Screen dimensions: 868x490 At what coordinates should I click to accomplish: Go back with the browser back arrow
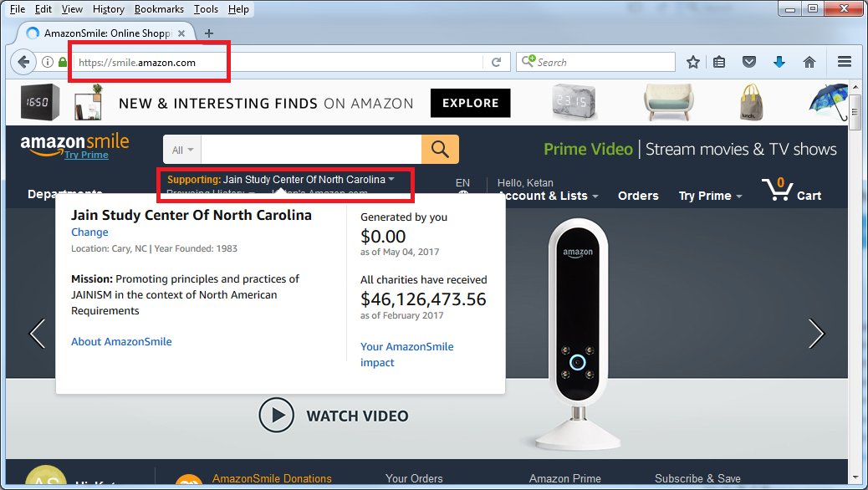(x=23, y=62)
